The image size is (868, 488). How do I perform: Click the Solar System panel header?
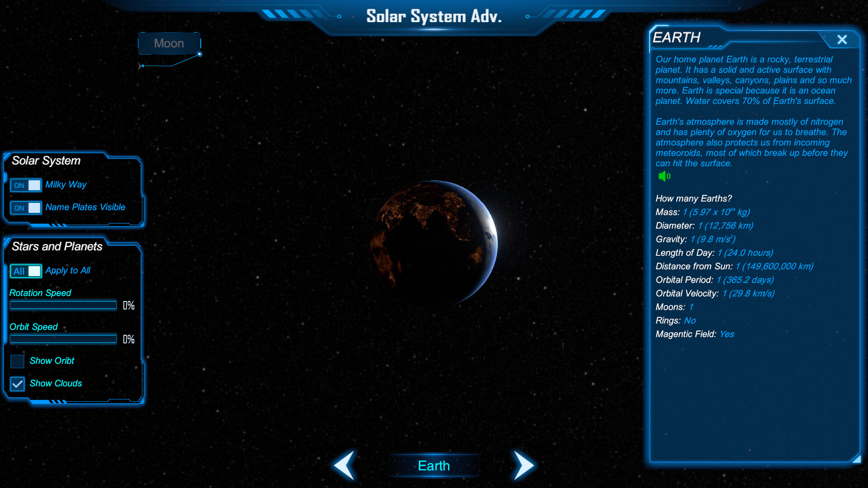coord(46,161)
